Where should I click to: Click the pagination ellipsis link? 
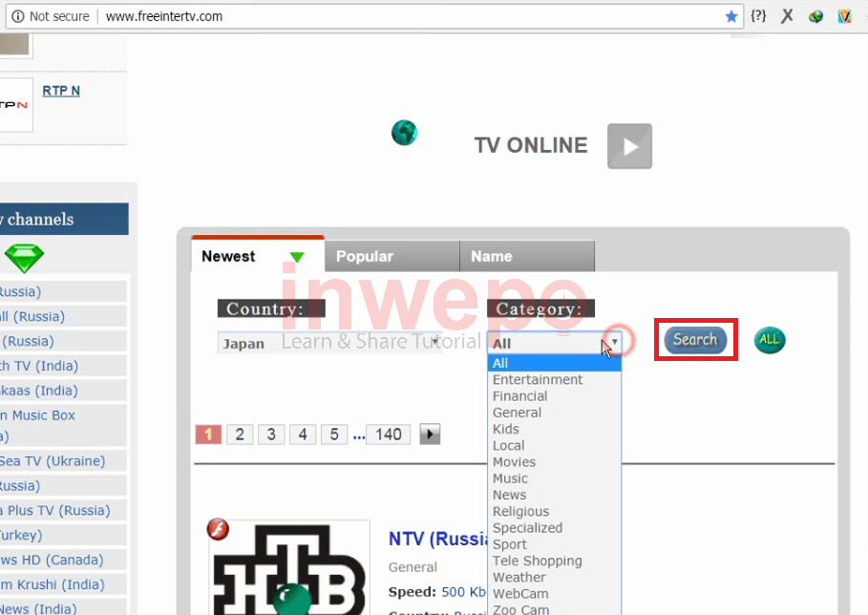click(359, 435)
